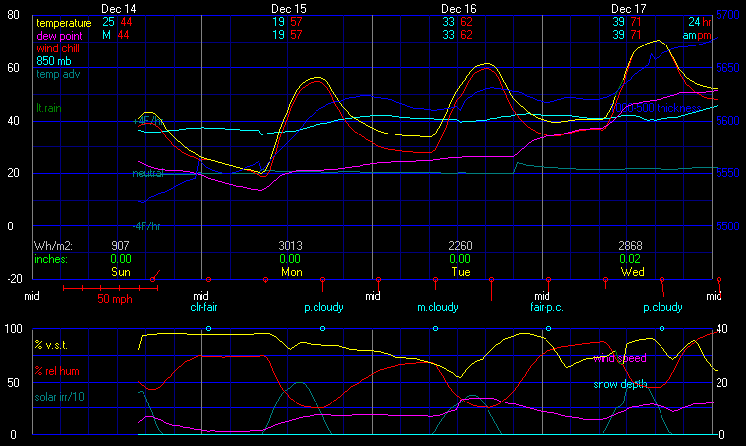
Task: Click the wind speed label in lower chart
Action: click(x=620, y=357)
